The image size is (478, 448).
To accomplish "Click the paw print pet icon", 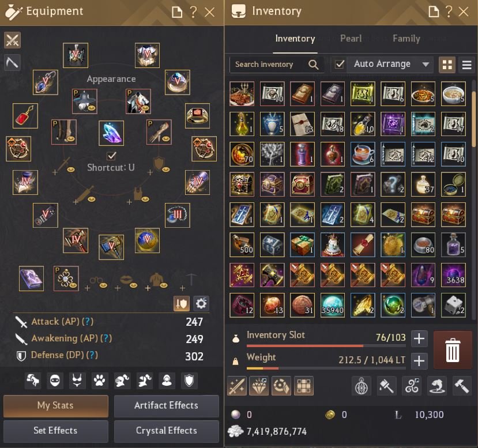I will coord(99,381).
